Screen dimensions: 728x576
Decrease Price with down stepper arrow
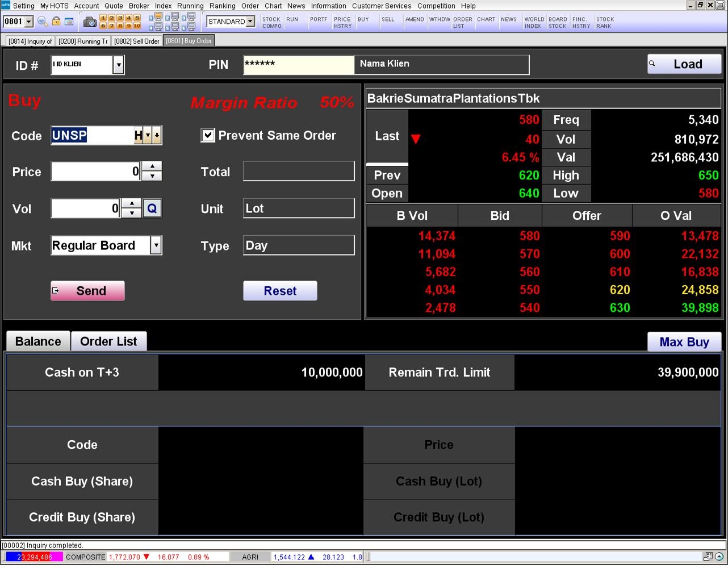coord(152,176)
